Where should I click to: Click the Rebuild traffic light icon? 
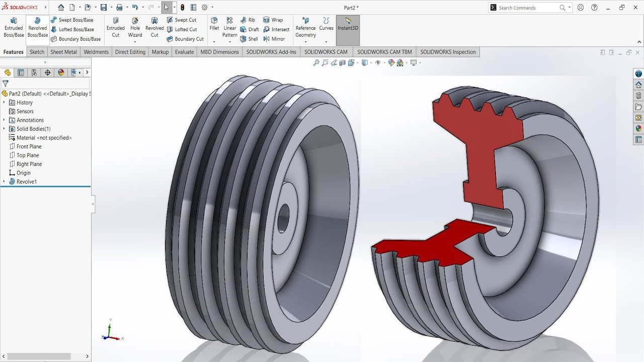click(x=182, y=8)
